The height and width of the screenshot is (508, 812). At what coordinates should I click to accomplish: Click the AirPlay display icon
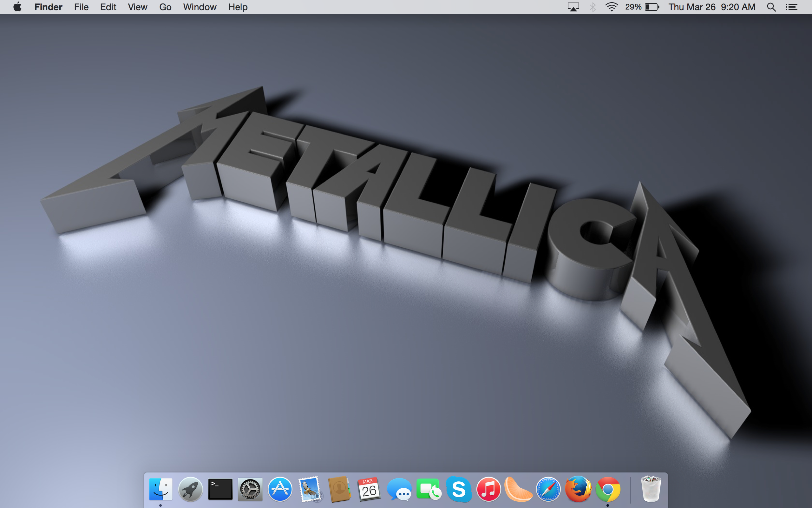573,7
